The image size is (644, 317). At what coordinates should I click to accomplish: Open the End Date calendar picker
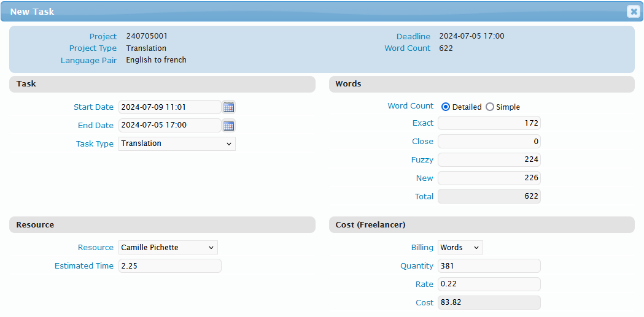pos(228,126)
